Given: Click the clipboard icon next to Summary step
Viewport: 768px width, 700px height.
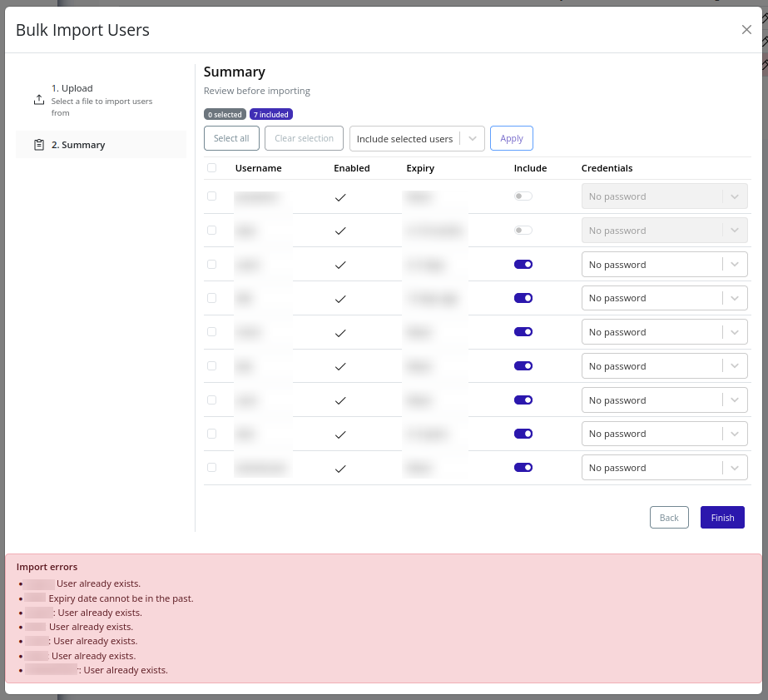Looking at the screenshot, I should pos(38,144).
